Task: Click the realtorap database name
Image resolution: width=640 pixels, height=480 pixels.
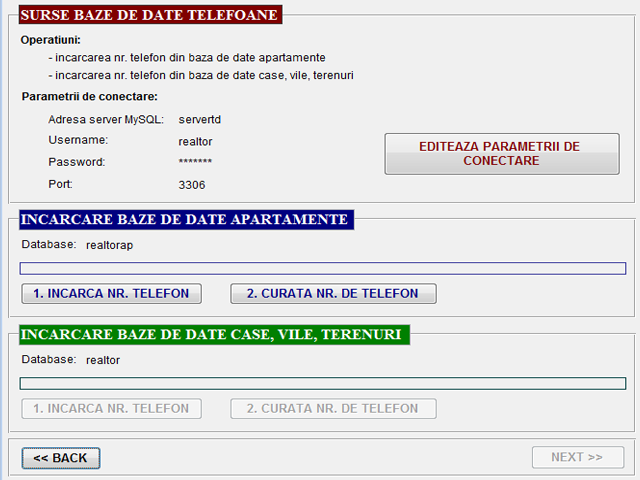Action: [110, 244]
